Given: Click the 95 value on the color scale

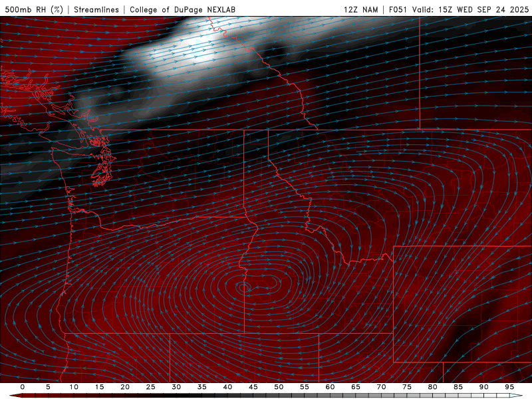Looking at the screenshot, I should coord(509,387).
